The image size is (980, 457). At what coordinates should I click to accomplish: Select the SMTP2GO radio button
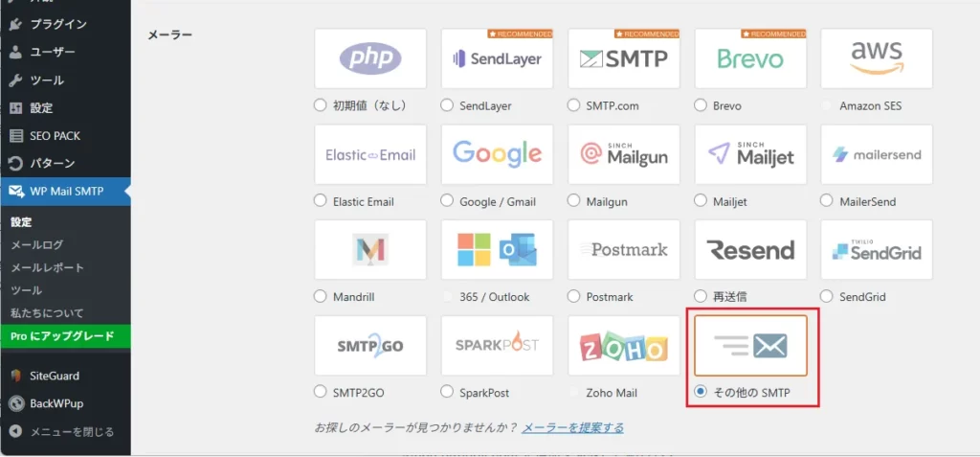click(321, 392)
